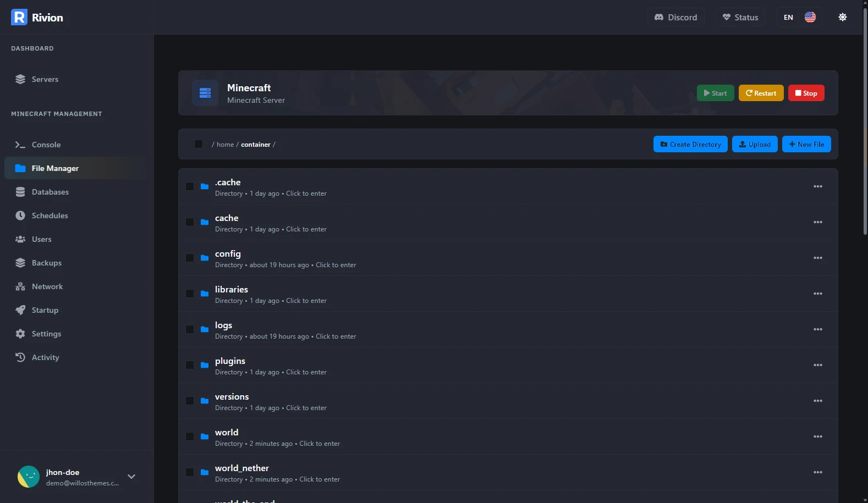The width and height of the screenshot is (868, 503).
Task: Check the .cache directory checkbox
Action: [190, 186]
